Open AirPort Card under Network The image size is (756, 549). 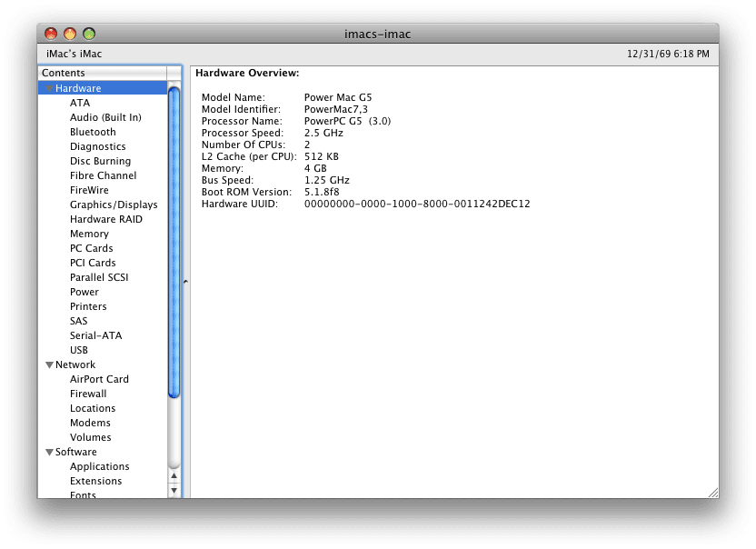point(99,379)
